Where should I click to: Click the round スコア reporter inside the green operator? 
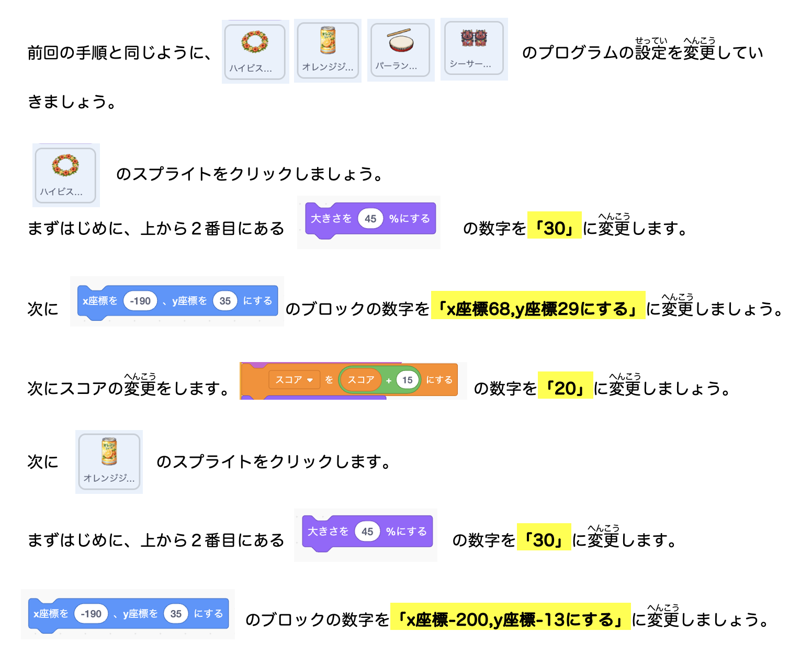point(361,380)
